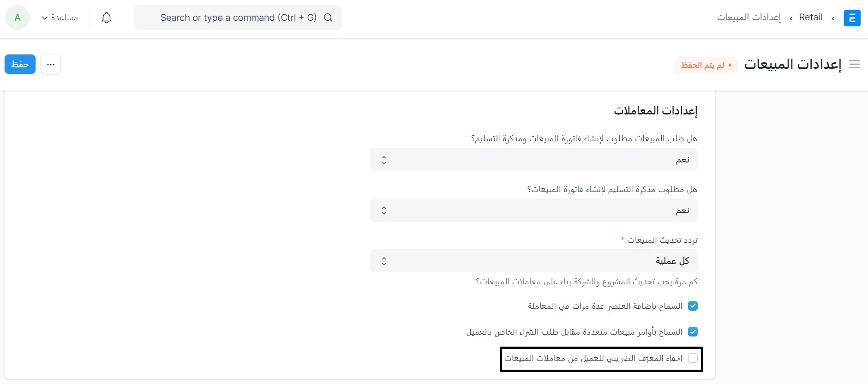Click the description text كم مرة يجب تحديث المشروع
This screenshot has width=868, height=384.
coord(587,282)
